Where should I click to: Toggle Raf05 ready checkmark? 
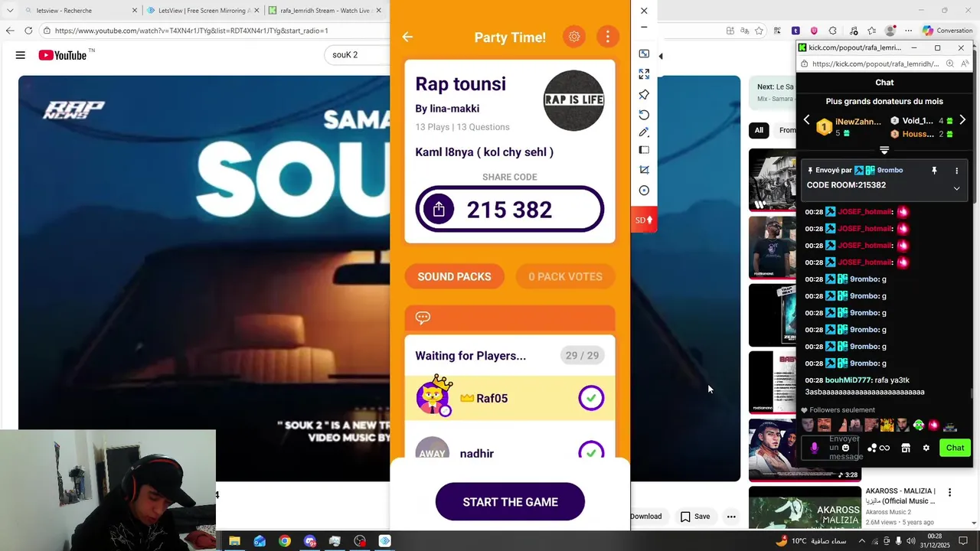[x=591, y=398]
